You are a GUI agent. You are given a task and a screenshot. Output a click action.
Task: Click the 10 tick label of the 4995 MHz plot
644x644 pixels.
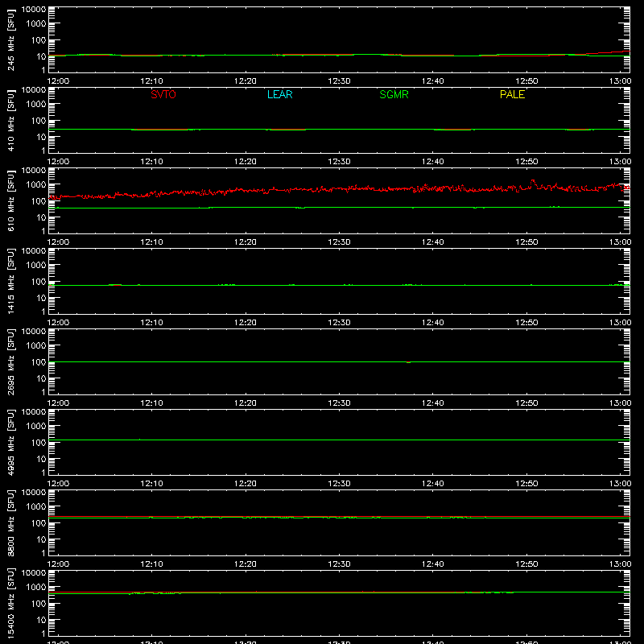point(41,459)
